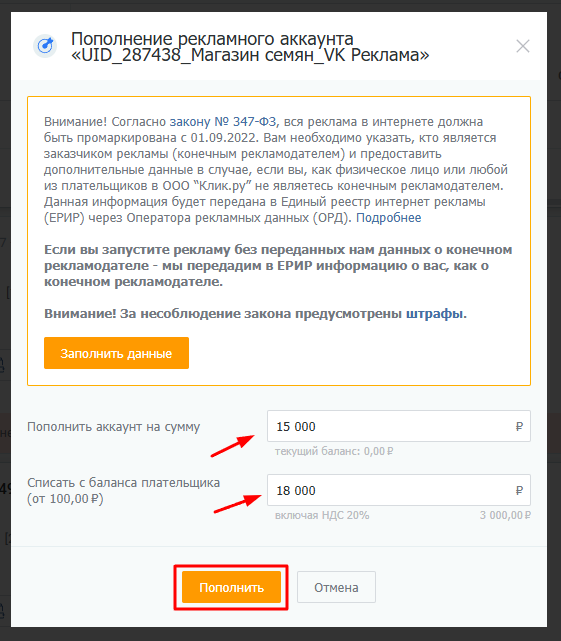Click the bold warning about ЕРИР data
Viewport: 561px width, 641px height.
(x=278, y=266)
